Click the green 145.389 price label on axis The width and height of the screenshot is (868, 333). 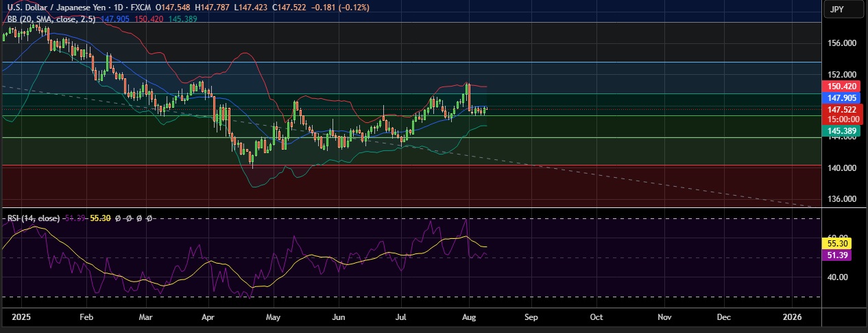[843, 130]
